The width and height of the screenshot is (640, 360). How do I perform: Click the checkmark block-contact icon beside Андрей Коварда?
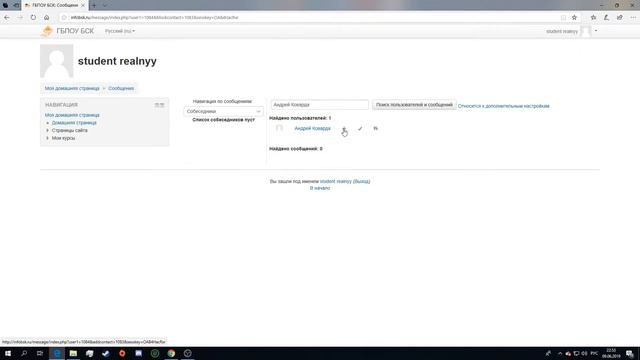tap(360, 128)
